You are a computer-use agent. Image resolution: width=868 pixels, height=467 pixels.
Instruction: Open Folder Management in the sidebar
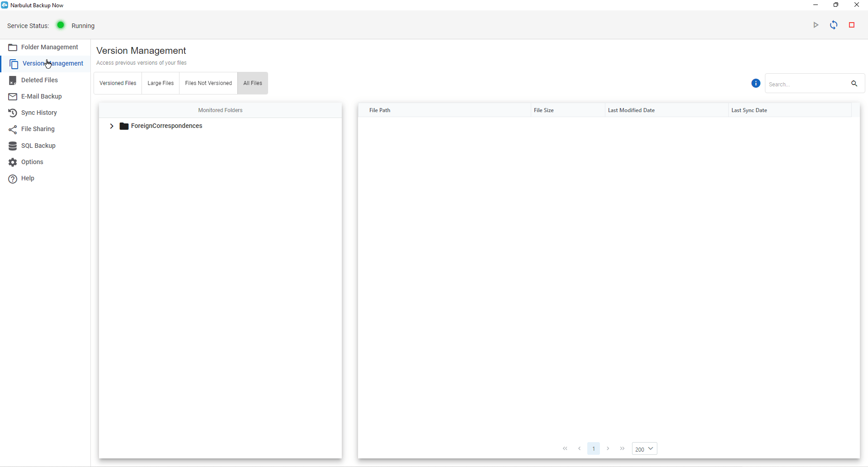point(45,47)
